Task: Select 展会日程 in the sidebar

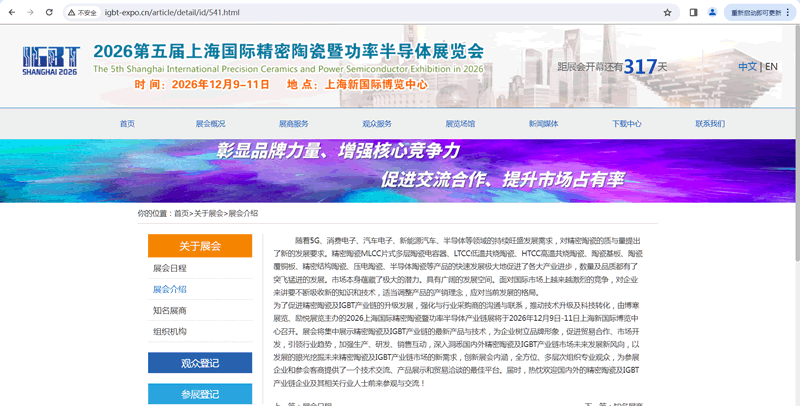Action: 170,268
